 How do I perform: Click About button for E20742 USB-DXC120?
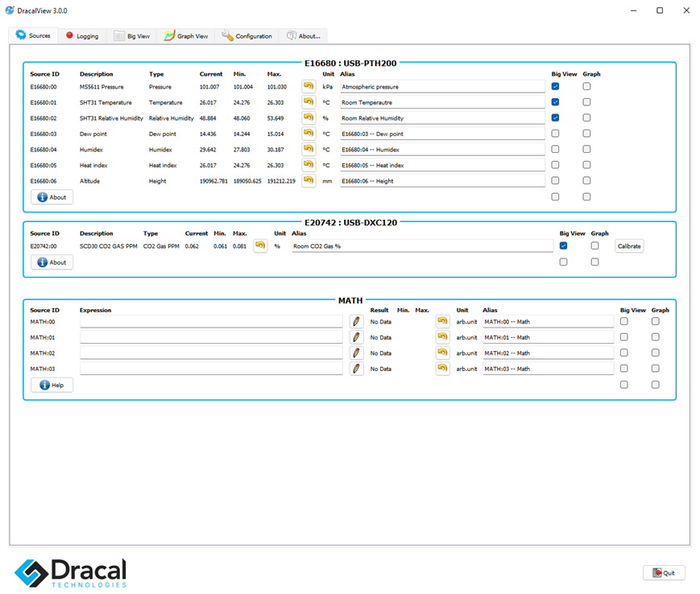pos(52,262)
